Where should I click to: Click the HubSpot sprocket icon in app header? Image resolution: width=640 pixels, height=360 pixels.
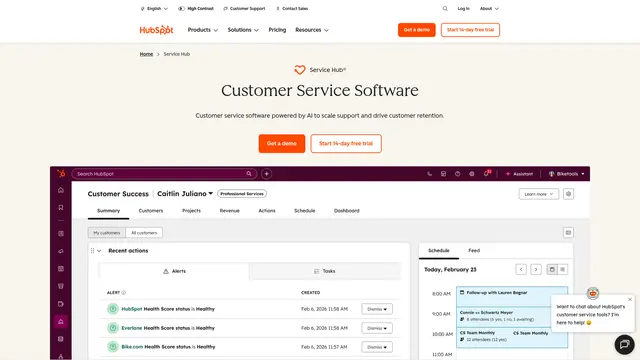[x=61, y=173]
